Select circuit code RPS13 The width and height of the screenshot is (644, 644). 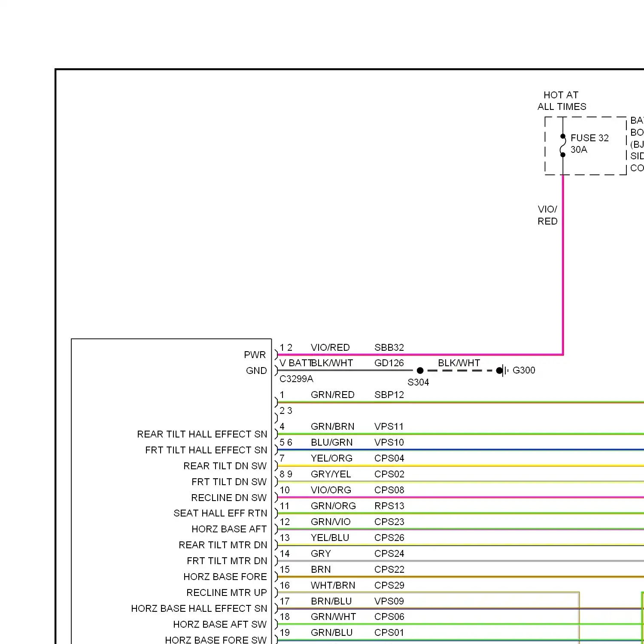[389, 506]
